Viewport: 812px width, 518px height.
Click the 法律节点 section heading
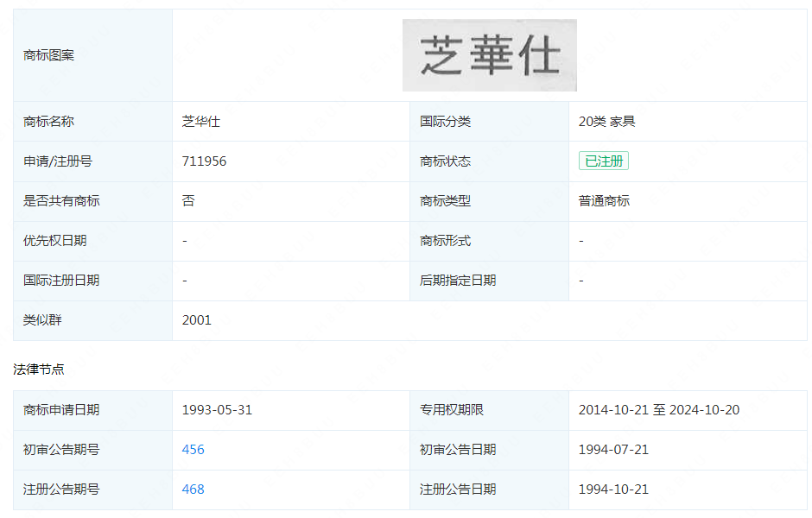39,369
